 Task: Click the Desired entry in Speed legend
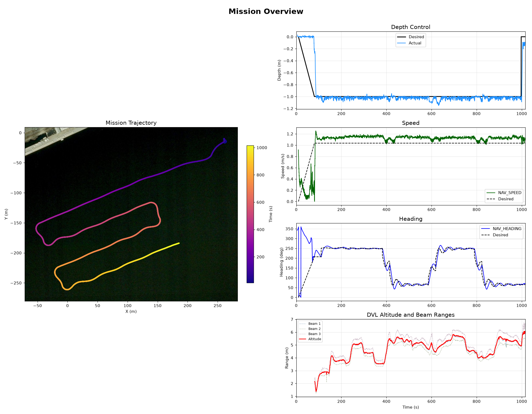point(500,199)
